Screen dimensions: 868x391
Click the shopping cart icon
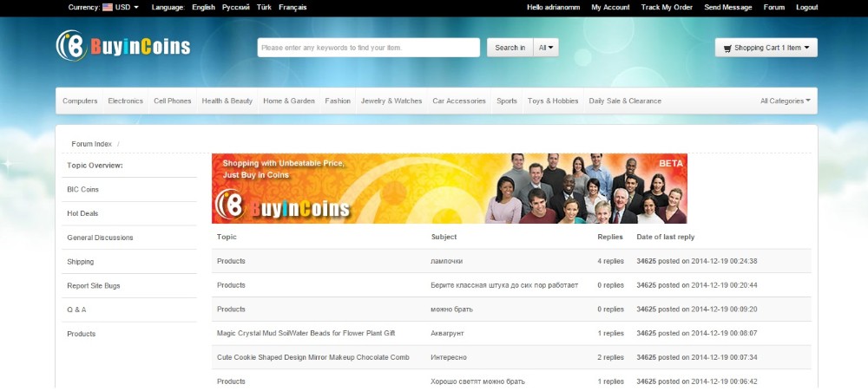727,48
